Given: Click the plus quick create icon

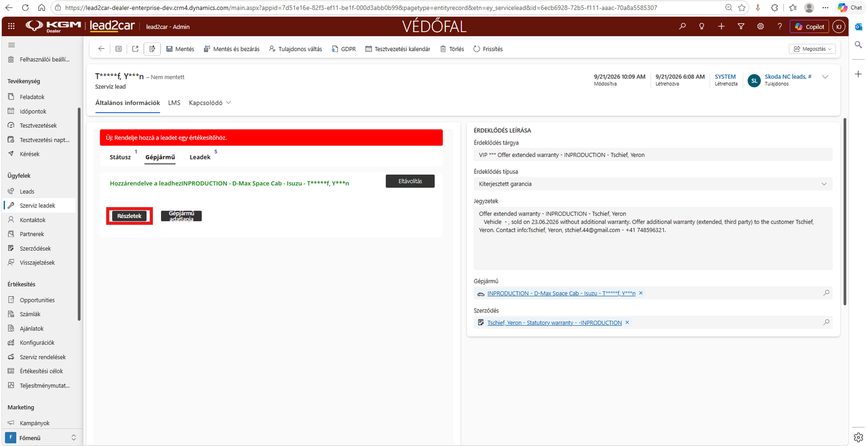Looking at the screenshot, I should point(722,26).
